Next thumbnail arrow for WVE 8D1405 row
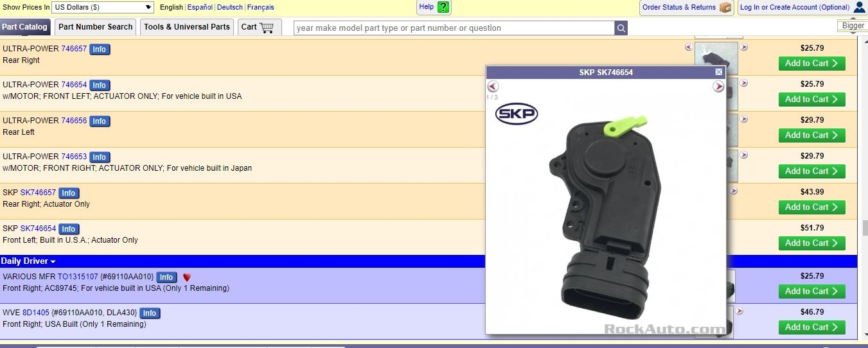 tap(739, 311)
